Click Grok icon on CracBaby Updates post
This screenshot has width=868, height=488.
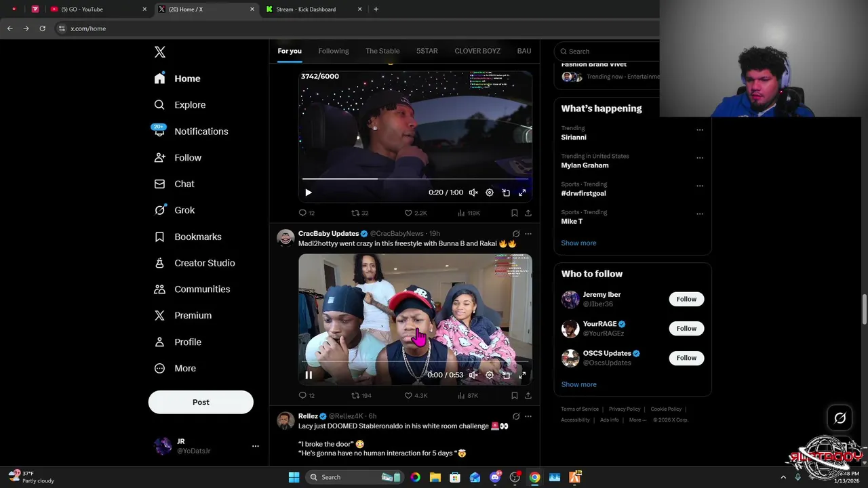(516, 234)
